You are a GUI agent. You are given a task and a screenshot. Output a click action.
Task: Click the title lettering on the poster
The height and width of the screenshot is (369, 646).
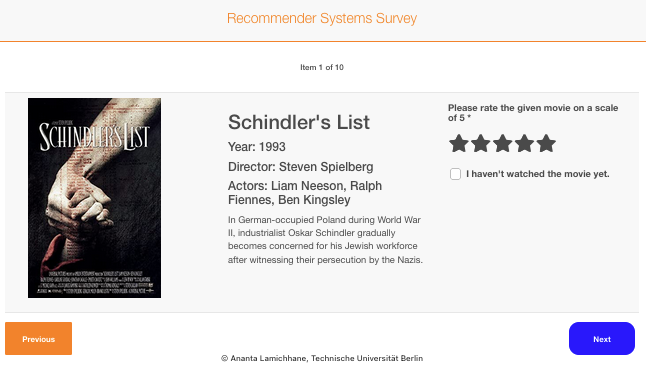point(94,136)
